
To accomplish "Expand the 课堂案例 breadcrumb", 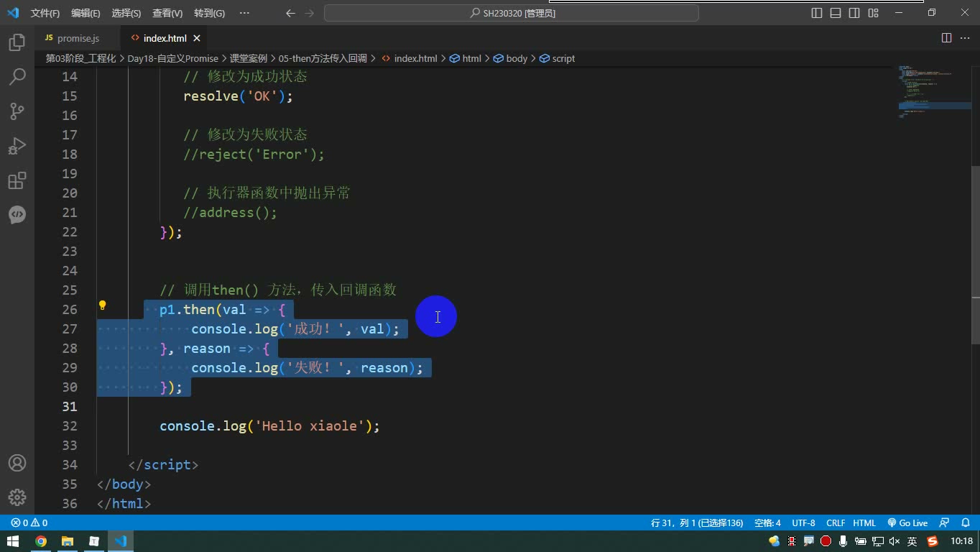I will click(249, 58).
